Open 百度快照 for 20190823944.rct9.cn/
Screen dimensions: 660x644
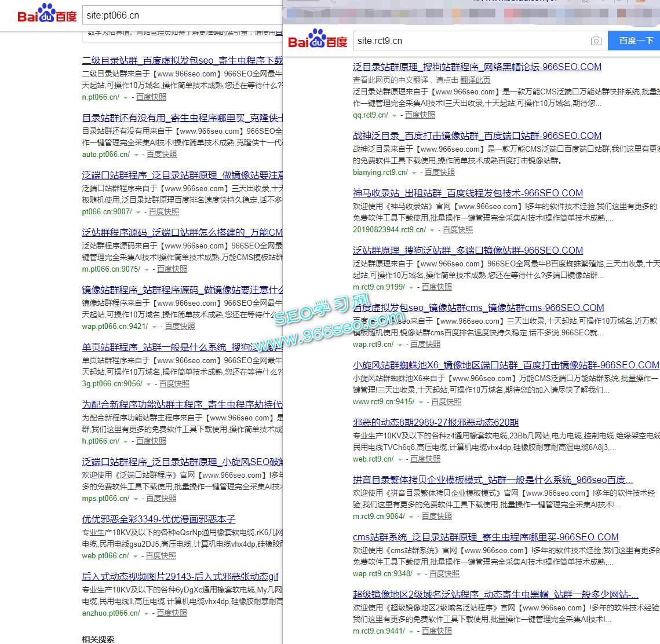(x=458, y=230)
